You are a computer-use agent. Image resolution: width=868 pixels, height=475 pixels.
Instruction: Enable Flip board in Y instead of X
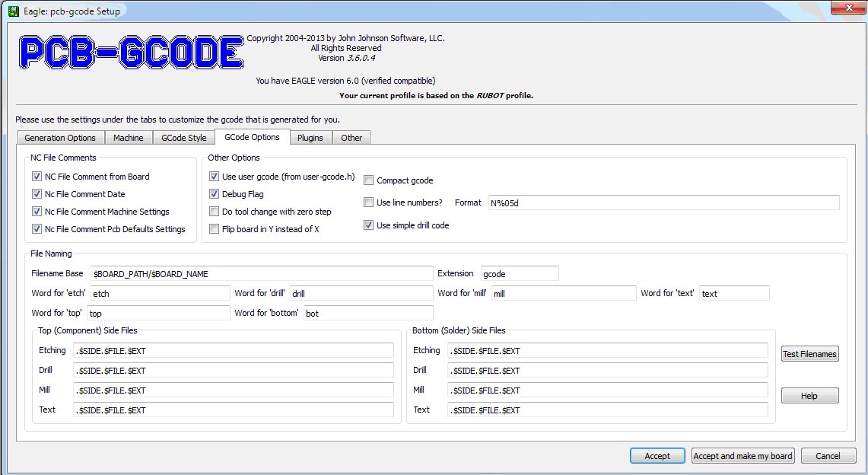[x=214, y=229]
